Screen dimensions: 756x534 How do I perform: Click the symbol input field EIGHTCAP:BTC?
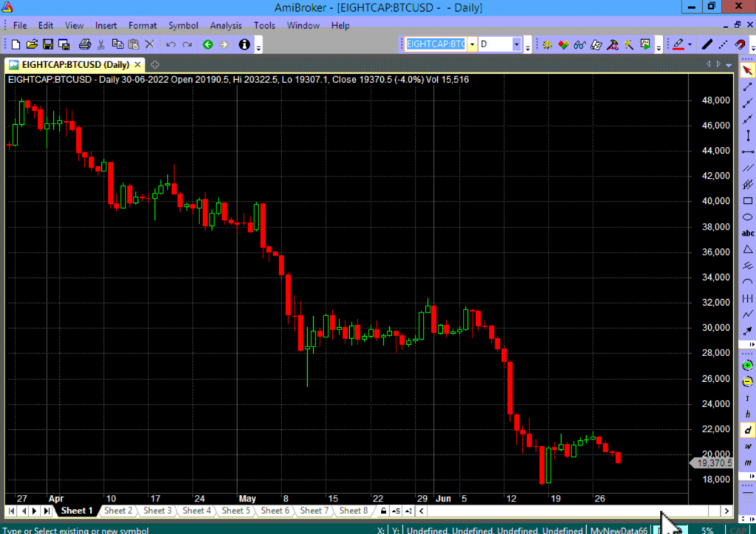pyautogui.click(x=436, y=44)
